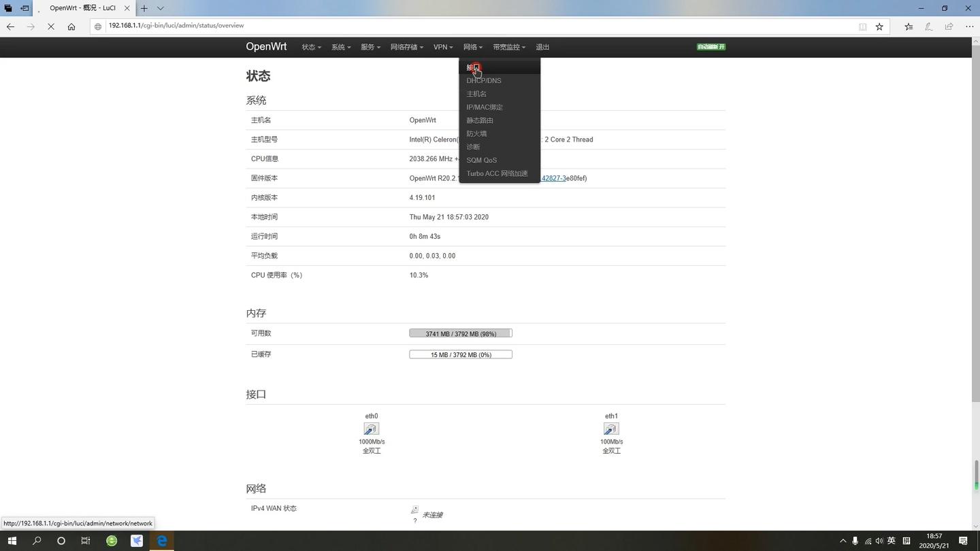Stop loading the page with X button
Viewport: 980px width, 551px height.
(52, 27)
